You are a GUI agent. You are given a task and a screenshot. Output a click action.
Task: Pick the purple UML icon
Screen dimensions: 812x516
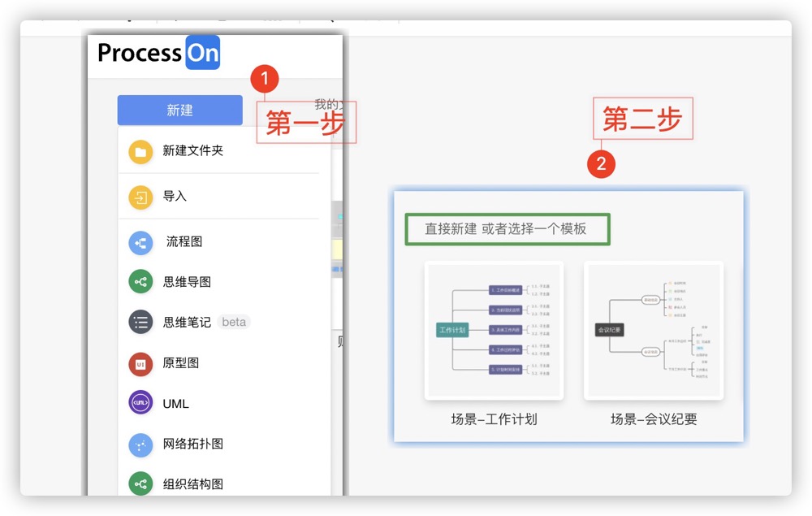(x=140, y=402)
